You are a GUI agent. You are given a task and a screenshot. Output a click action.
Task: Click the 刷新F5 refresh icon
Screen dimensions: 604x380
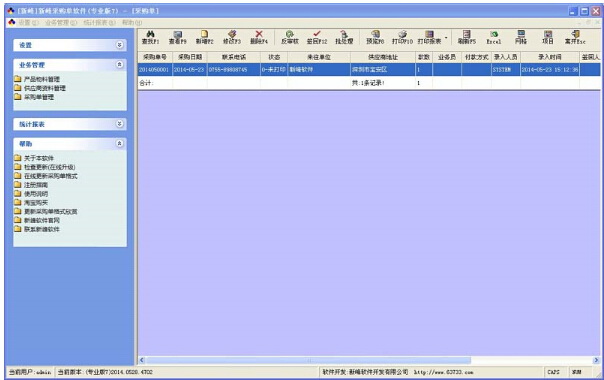[x=466, y=37]
